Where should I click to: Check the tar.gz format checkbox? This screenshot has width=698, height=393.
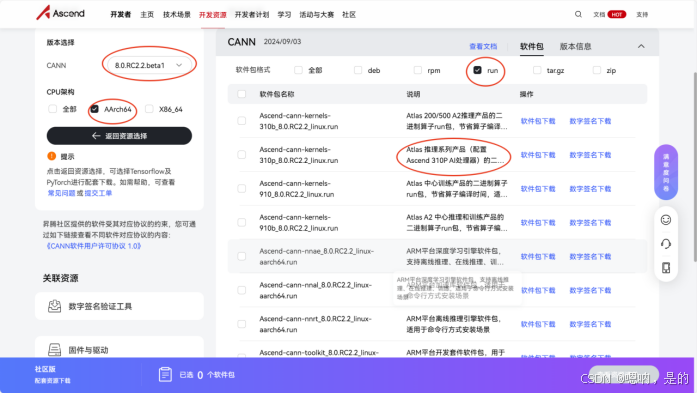(x=537, y=70)
